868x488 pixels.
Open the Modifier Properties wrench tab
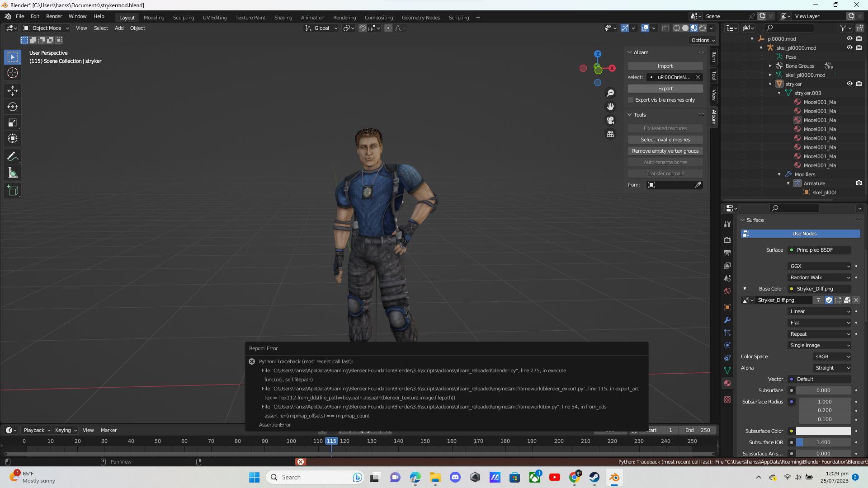pos(727,320)
